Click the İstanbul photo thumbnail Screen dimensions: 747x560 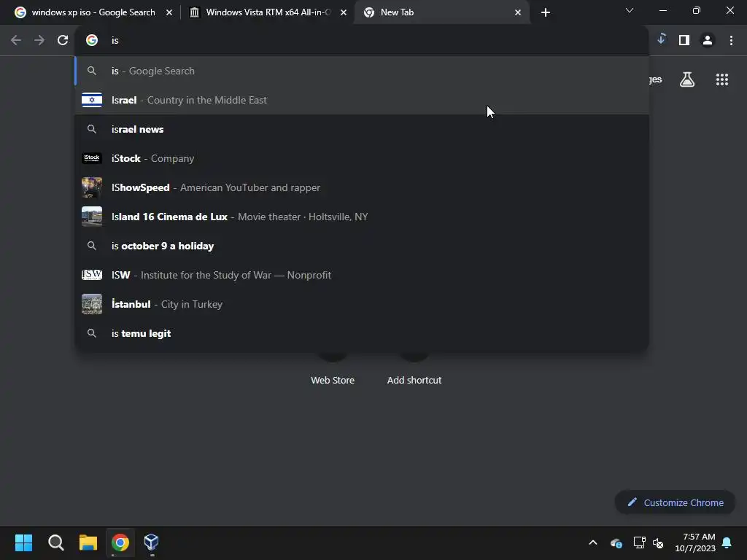click(x=92, y=304)
